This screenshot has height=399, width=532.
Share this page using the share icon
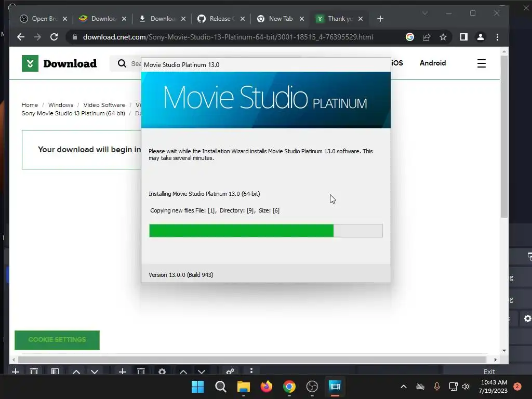click(427, 37)
